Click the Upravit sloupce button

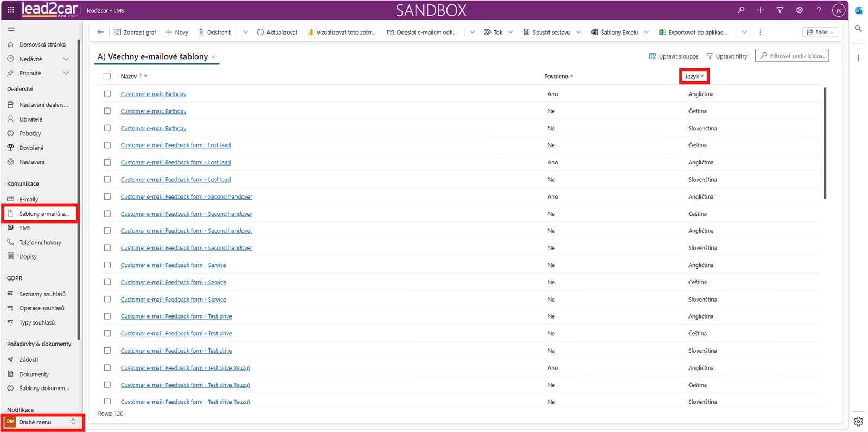pyautogui.click(x=674, y=56)
